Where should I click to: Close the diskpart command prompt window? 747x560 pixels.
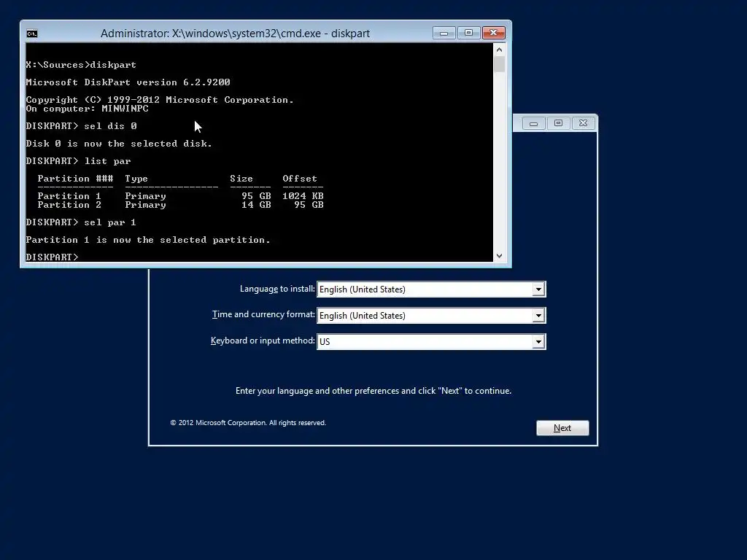[x=494, y=33]
